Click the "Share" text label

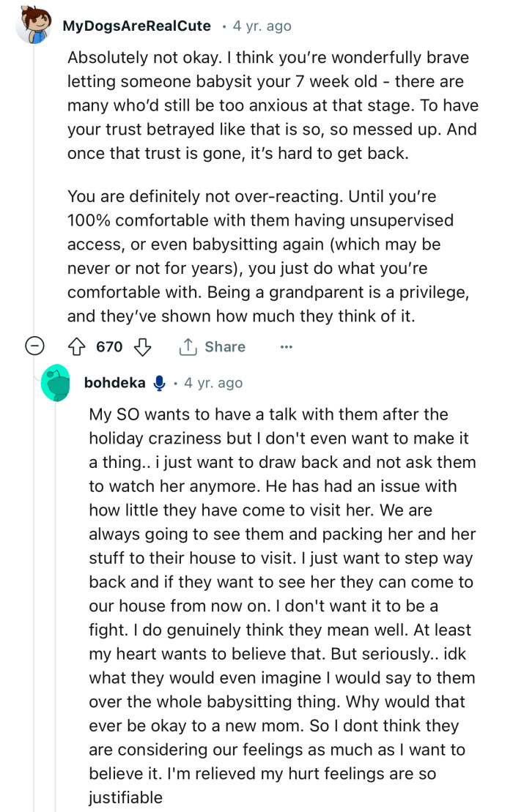(224, 346)
